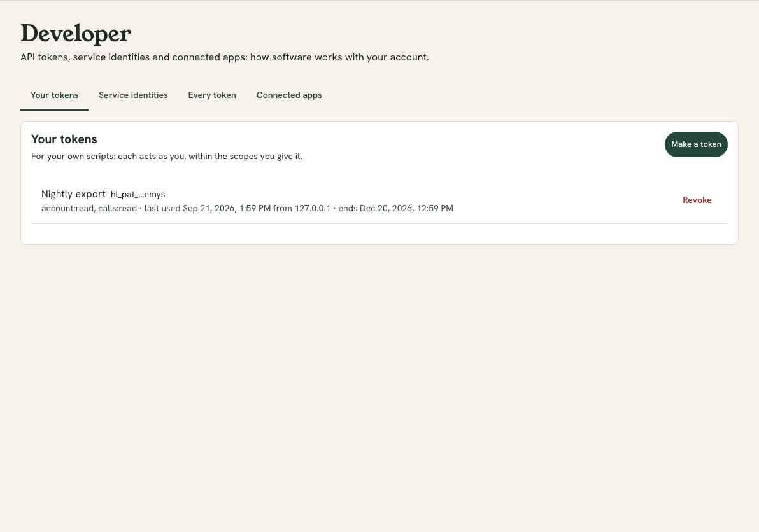This screenshot has width=759, height=532.
Task: Click the 'API tokens, service identities' subtitle
Action: [x=225, y=57]
